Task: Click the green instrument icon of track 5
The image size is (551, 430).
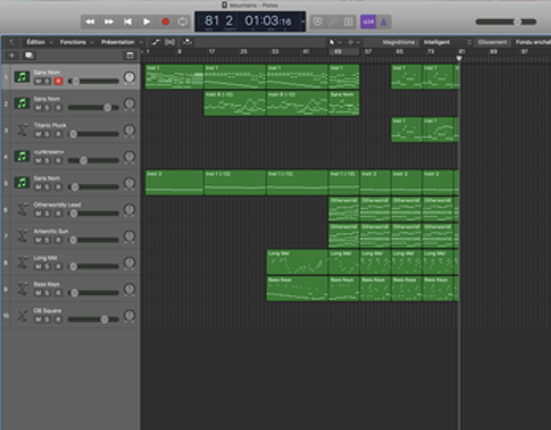Action: (22, 183)
